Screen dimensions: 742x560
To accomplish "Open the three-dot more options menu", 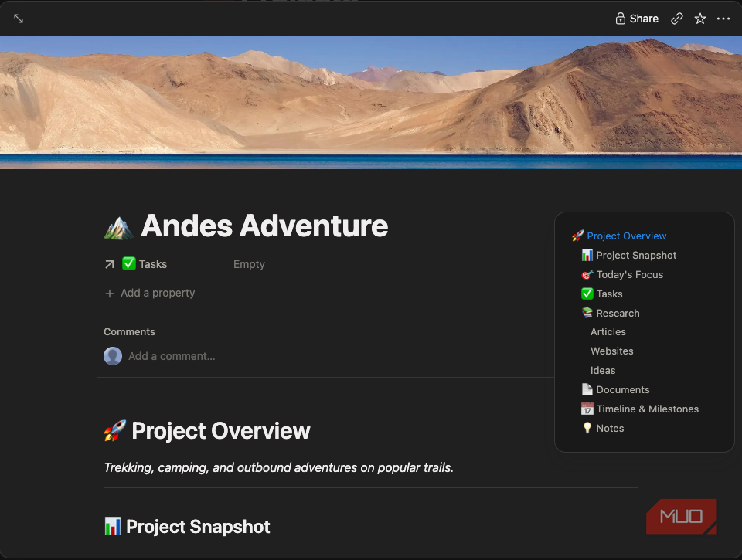I will (723, 19).
